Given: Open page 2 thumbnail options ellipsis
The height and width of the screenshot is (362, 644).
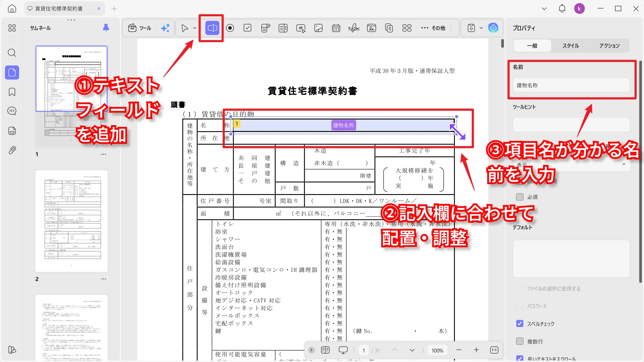Looking at the screenshot, I should [x=103, y=279].
